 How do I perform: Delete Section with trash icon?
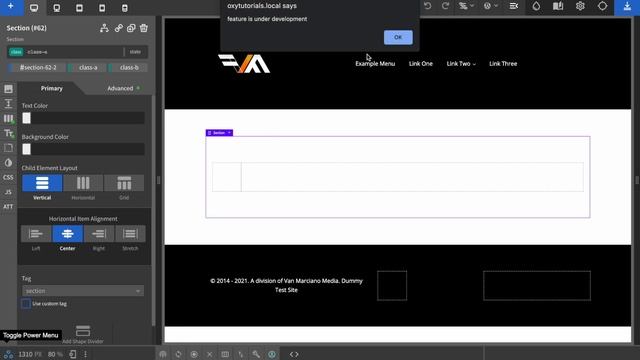click(144, 28)
